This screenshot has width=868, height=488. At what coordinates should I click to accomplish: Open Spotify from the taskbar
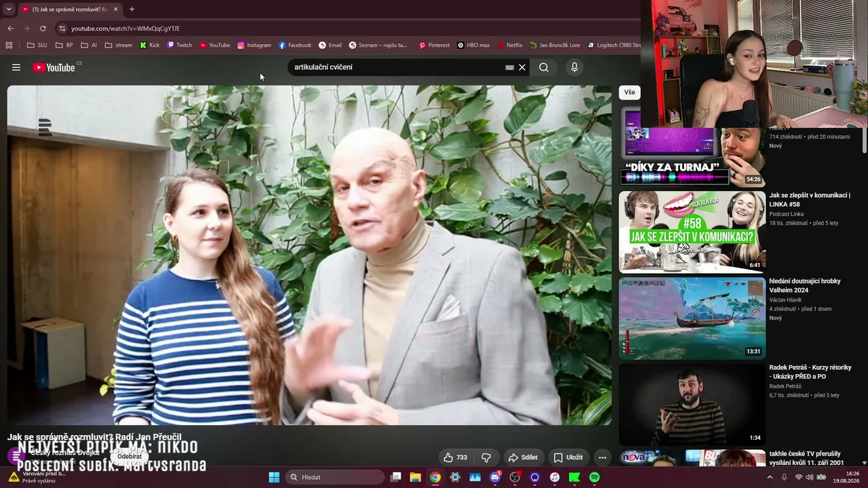click(594, 477)
